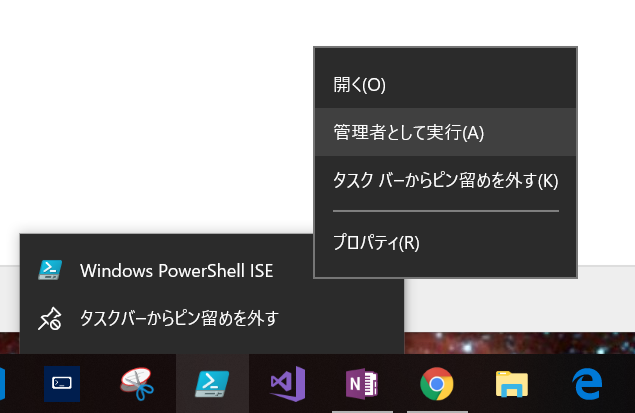Viewport: 635px width, 413px height.
Task: Open Google Chrome from the taskbar
Action: (437, 383)
